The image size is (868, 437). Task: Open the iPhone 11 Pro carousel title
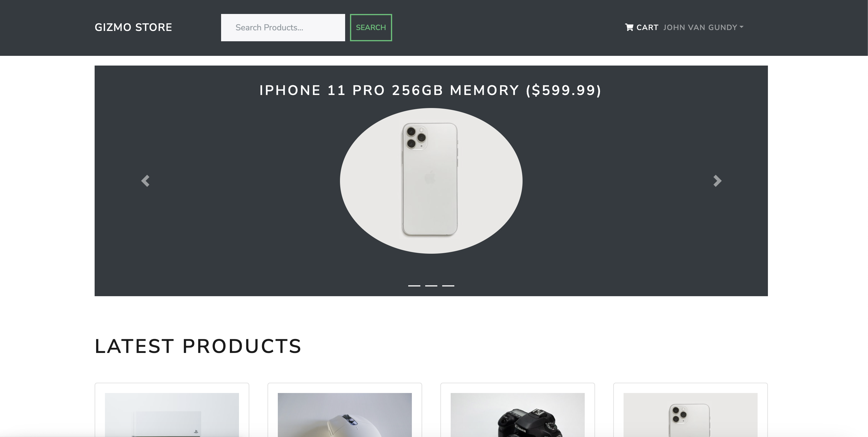click(x=430, y=90)
